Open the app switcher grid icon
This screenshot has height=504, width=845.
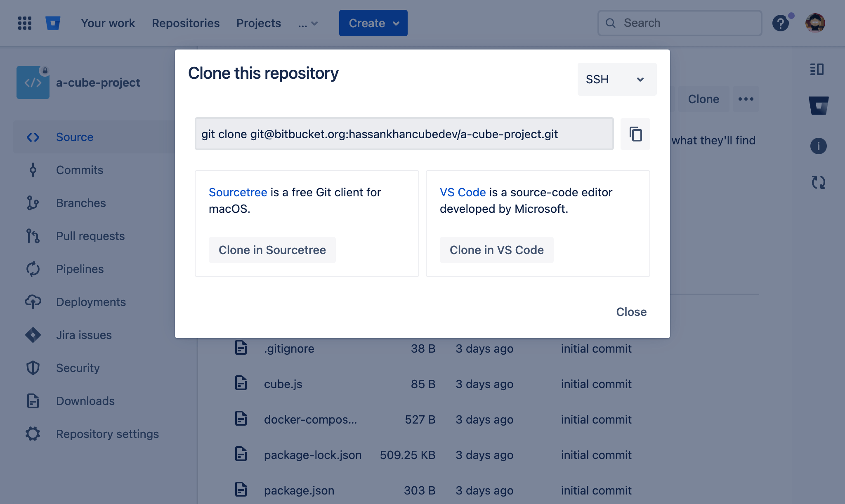25,23
